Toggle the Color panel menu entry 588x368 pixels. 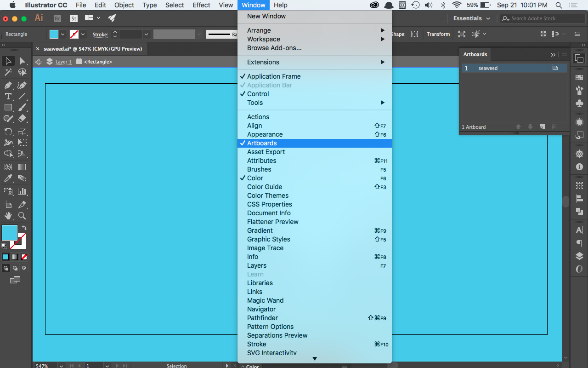pos(255,178)
